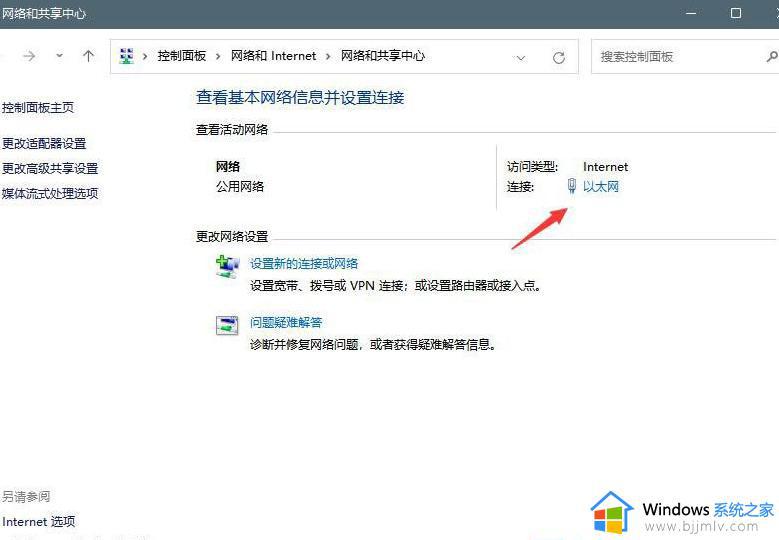Maximize the 网络和共享中心 window
Viewport: 779px width, 540px height.
pos(736,13)
